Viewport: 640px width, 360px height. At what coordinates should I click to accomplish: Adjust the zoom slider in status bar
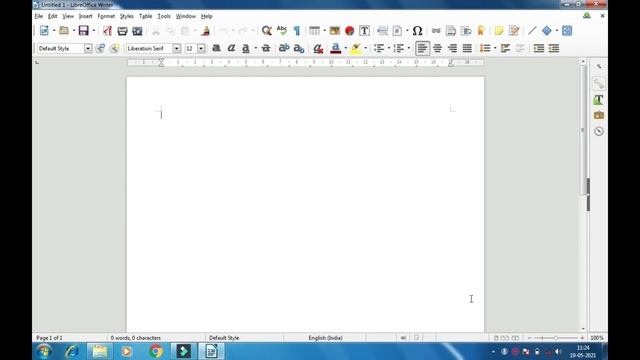point(556,338)
